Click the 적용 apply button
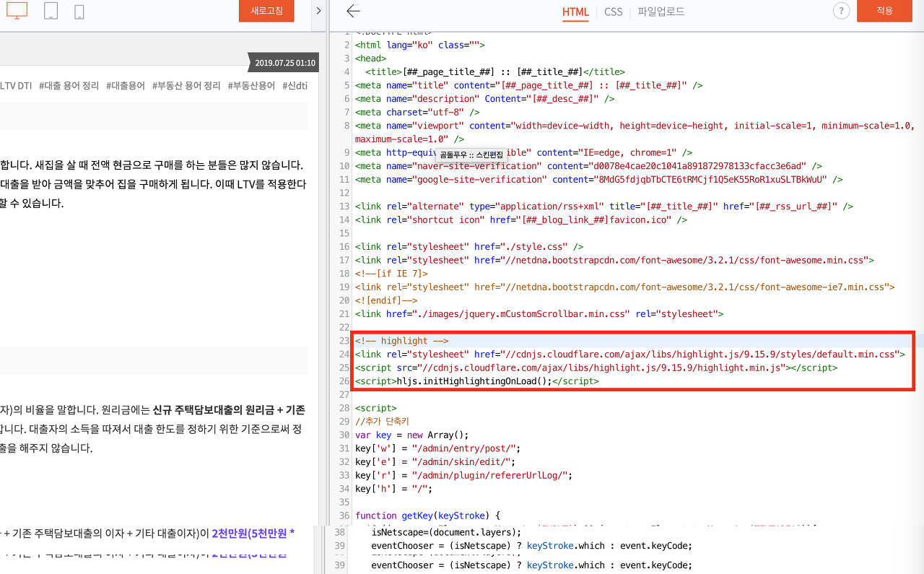924x574 pixels. click(x=884, y=11)
